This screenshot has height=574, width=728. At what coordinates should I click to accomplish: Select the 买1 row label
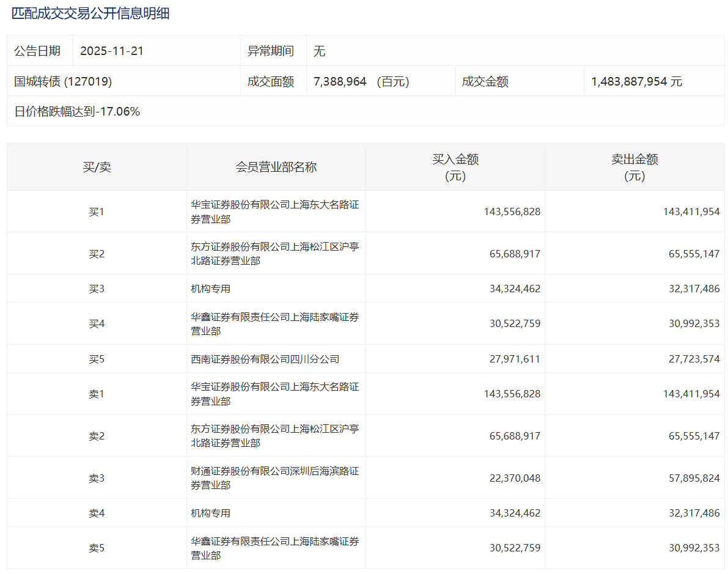pos(97,212)
